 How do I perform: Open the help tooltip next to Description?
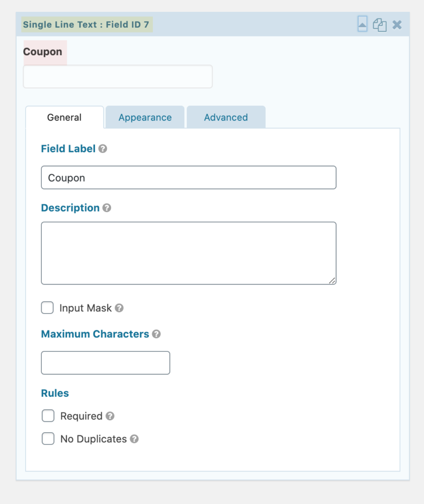(x=107, y=208)
